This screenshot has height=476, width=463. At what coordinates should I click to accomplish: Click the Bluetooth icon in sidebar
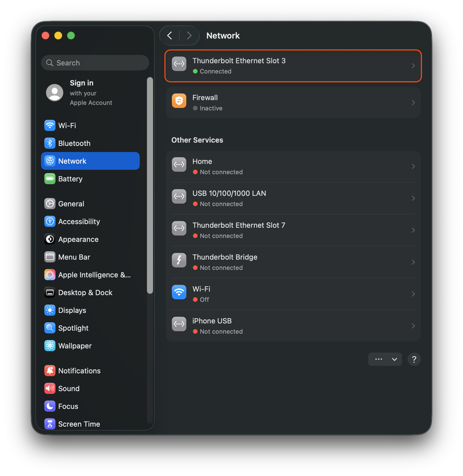point(50,143)
